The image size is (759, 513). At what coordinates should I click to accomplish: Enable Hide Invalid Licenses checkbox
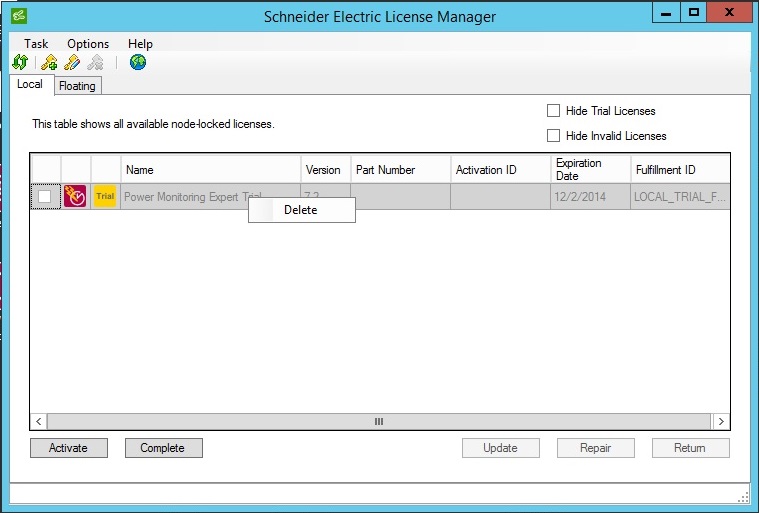tap(553, 136)
